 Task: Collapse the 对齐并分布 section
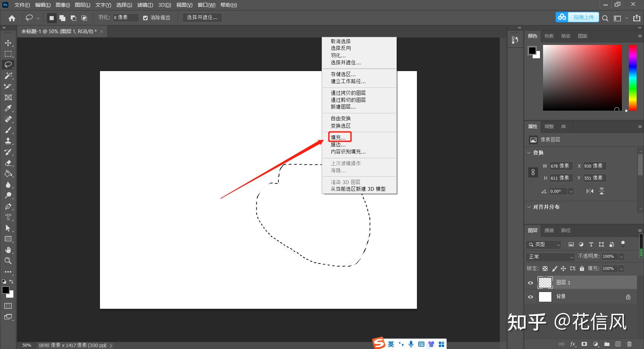tap(529, 207)
